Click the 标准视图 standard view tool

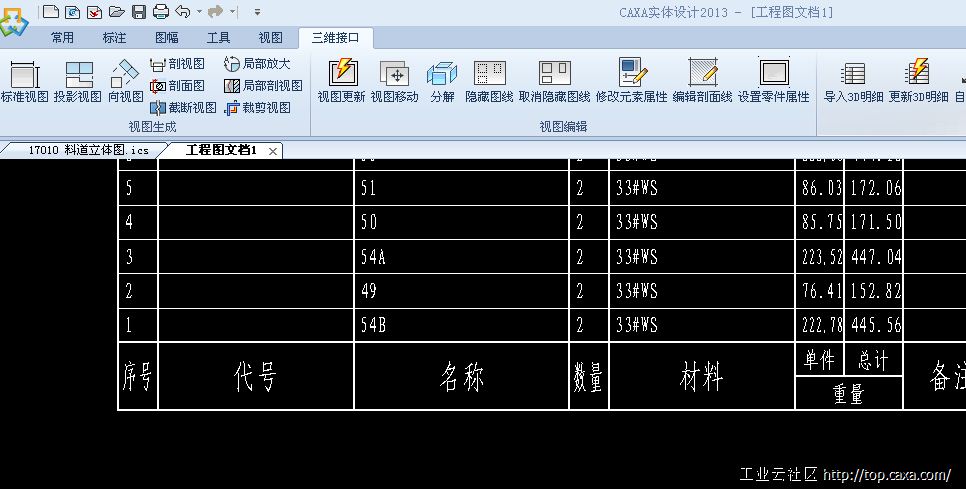pyautogui.click(x=25, y=81)
